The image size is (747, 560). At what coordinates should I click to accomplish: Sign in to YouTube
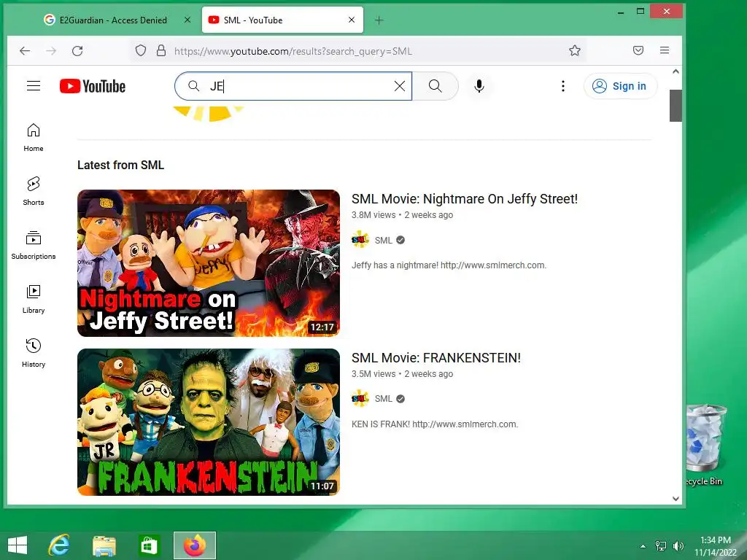tap(620, 86)
